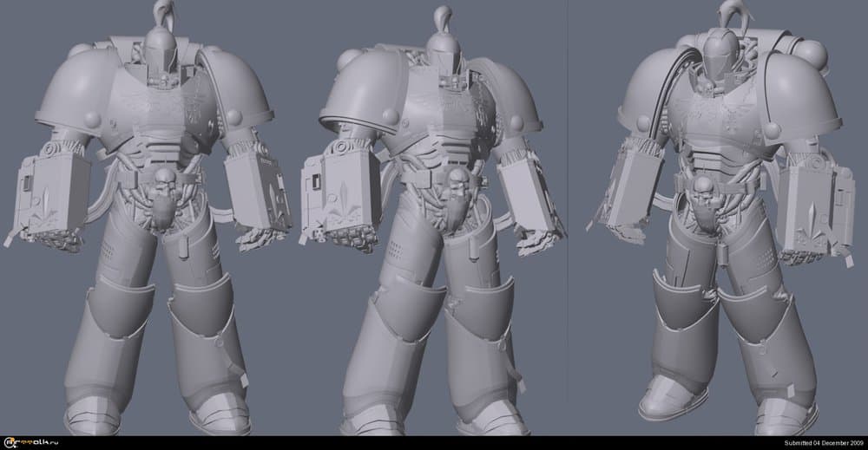The height and width of the screenshot is (450, 868).
Task: Click the vertical divider line between viewports
Action: [567, 217]
